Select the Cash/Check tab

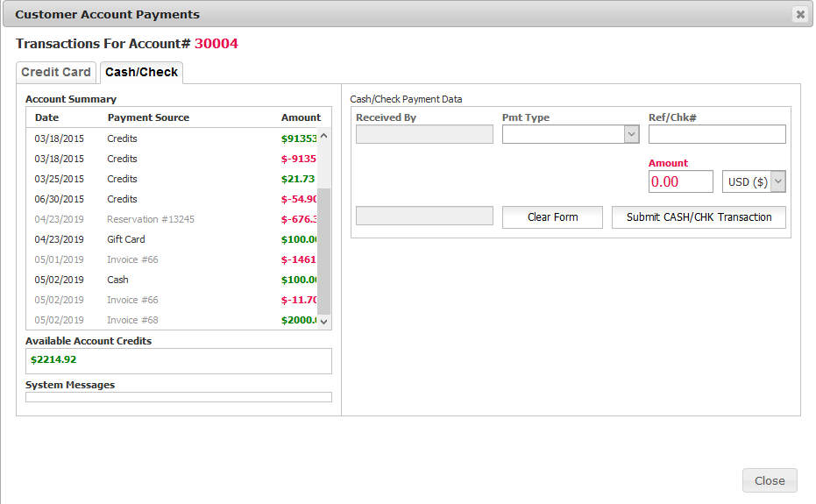[x=141, y=72]
